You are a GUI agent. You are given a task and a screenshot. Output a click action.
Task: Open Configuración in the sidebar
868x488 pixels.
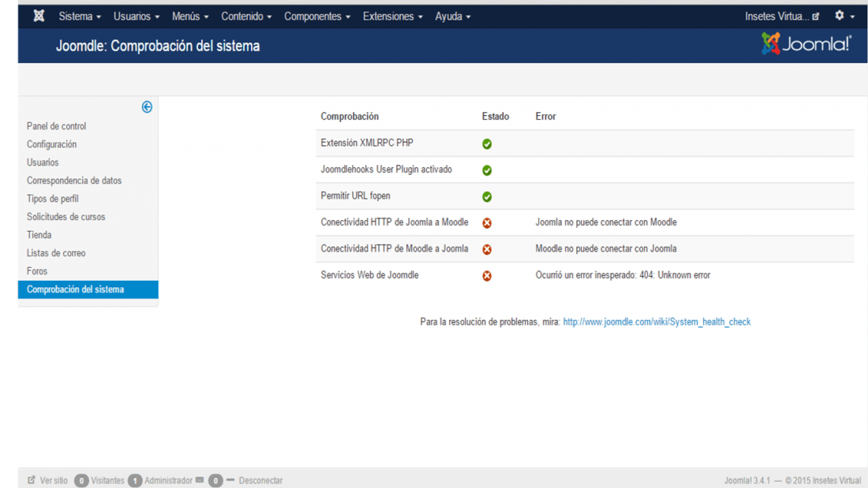click(51, 144)
